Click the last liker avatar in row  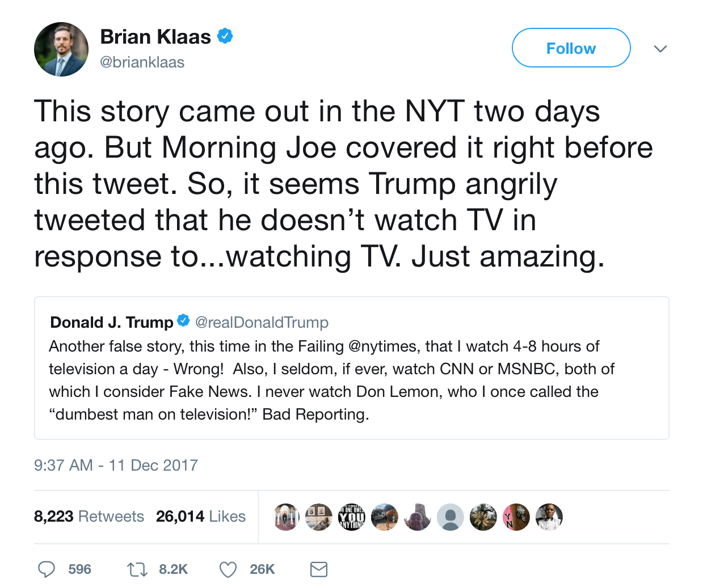coord(549,517)
